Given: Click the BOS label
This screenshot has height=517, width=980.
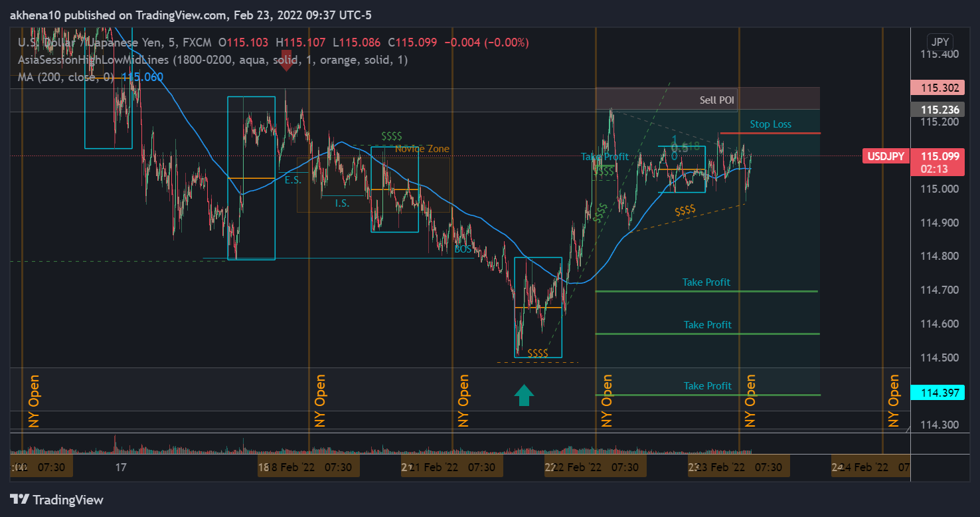Looking at the screenshot, I should (x=463, y=249).
